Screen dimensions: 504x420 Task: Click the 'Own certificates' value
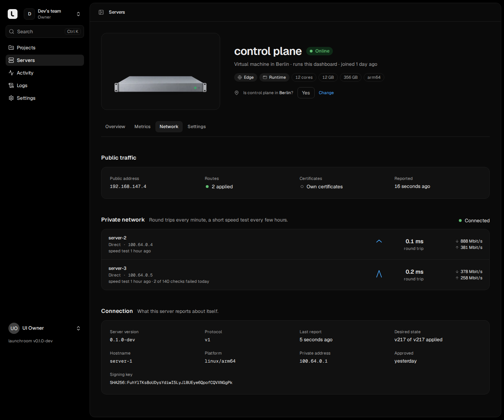coord(324,187)
